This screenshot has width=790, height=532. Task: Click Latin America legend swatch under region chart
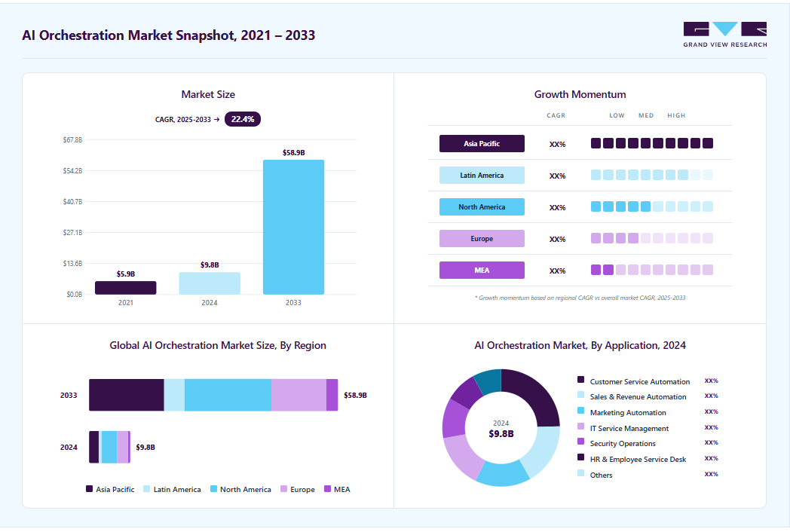coord(146,489)
